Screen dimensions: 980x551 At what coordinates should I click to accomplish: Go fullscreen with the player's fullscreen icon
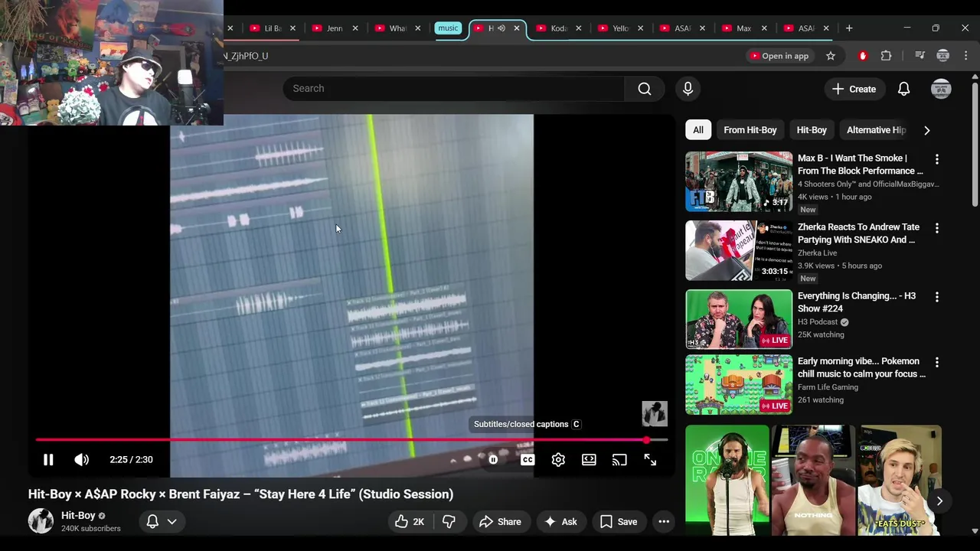tap(650, 460)
